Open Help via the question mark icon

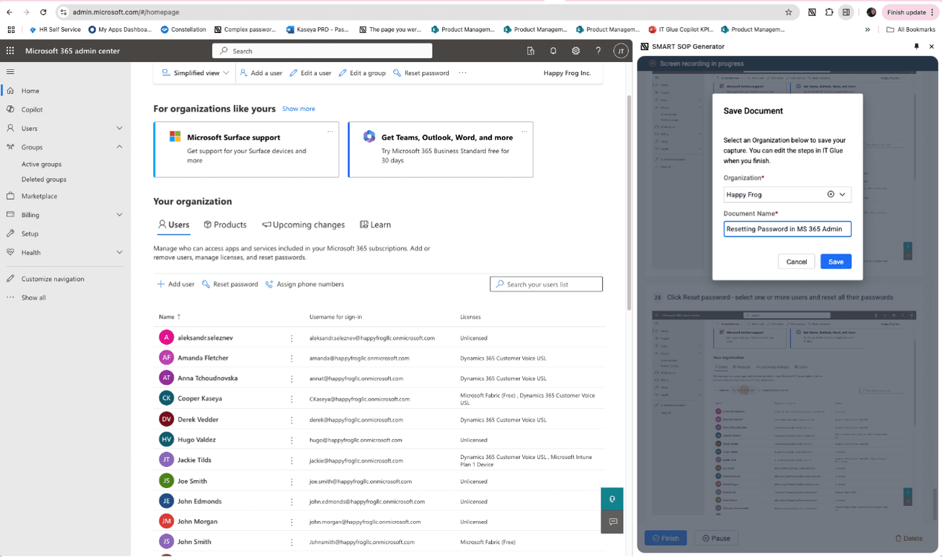point(598,50)
